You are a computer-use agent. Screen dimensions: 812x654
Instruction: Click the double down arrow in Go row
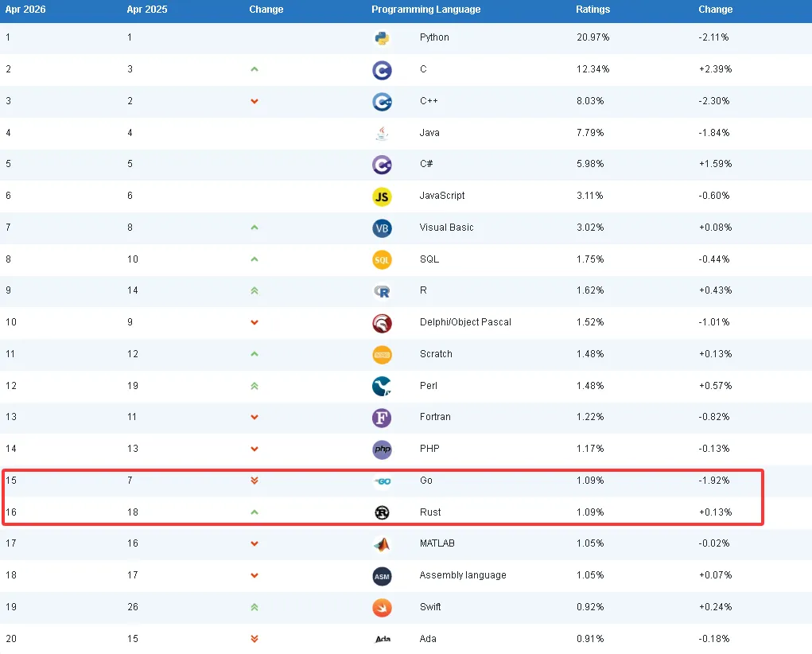[x=254, y=481]
